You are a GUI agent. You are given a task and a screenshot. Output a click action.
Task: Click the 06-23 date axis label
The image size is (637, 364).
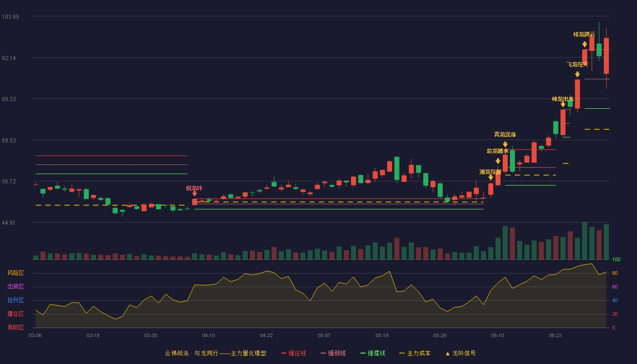[x=555, y=335]
